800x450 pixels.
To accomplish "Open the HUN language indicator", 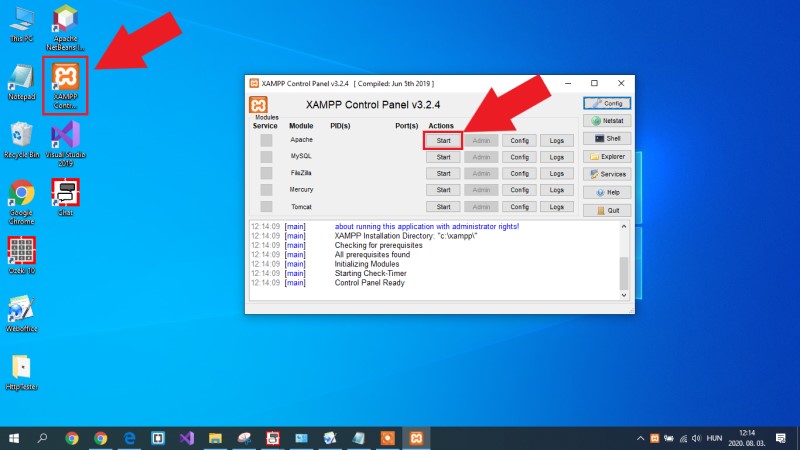I will (714, 438).
